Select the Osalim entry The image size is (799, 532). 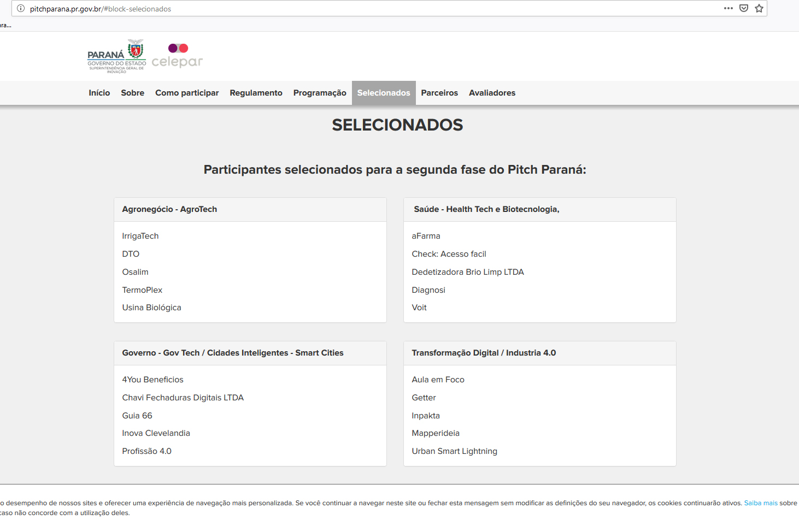tap(135, 272)
